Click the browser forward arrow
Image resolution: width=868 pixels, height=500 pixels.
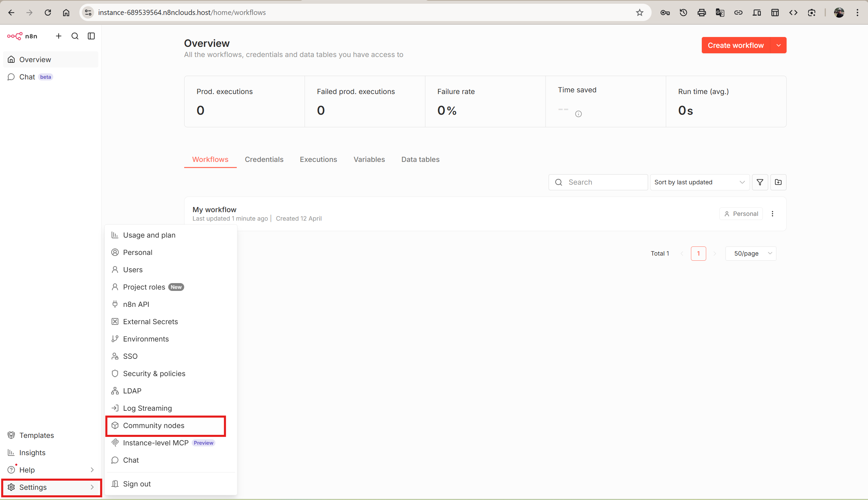(x=30, y=13)
